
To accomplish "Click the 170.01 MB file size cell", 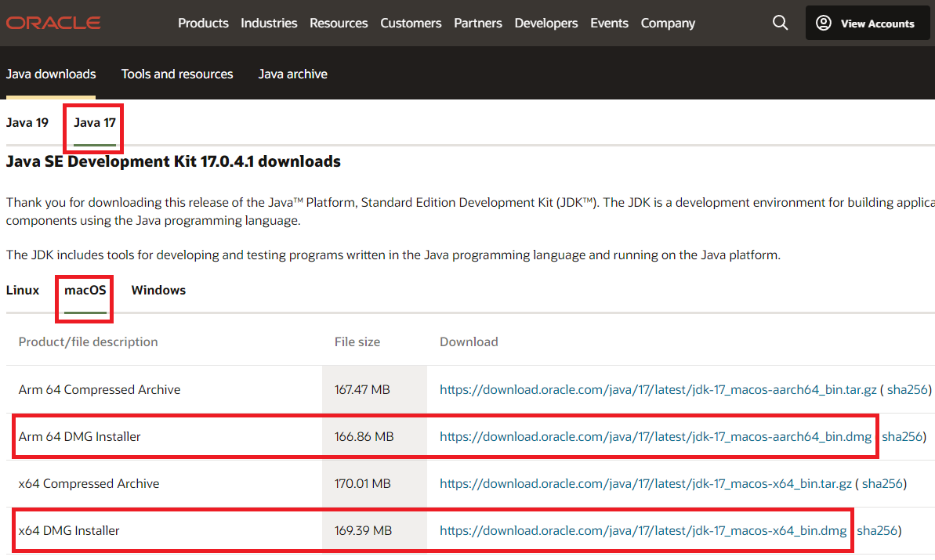I will point(375,484).
